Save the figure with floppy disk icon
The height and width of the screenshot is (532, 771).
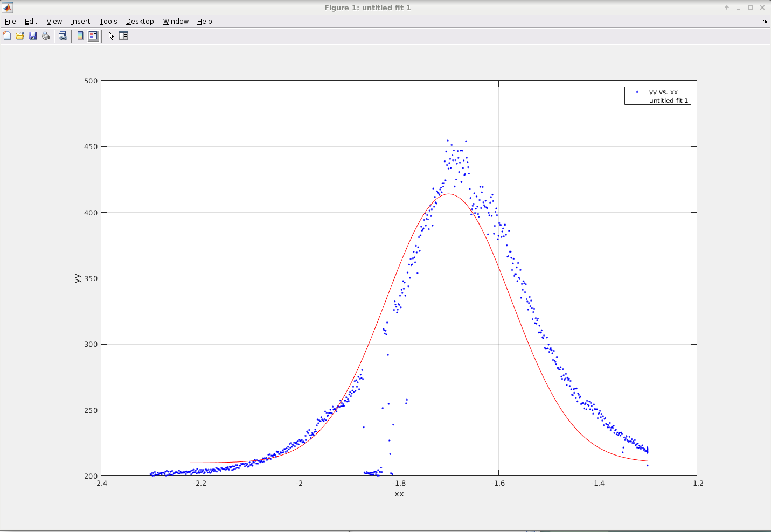tap(33, 36)
